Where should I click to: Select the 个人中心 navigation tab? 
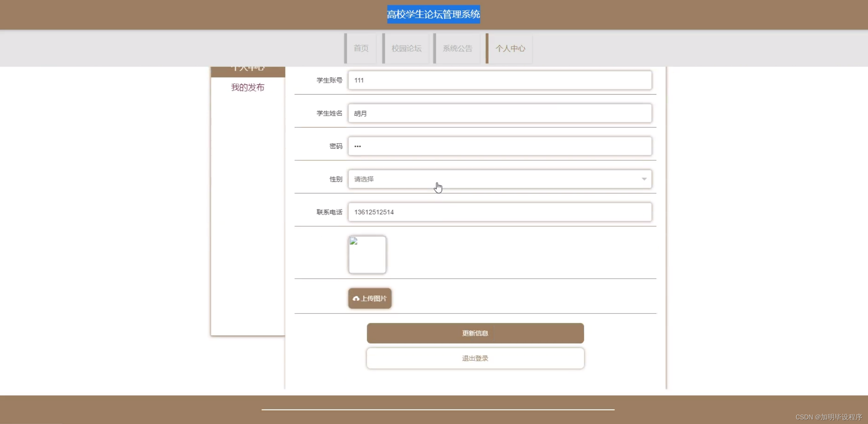coord(510,48)
